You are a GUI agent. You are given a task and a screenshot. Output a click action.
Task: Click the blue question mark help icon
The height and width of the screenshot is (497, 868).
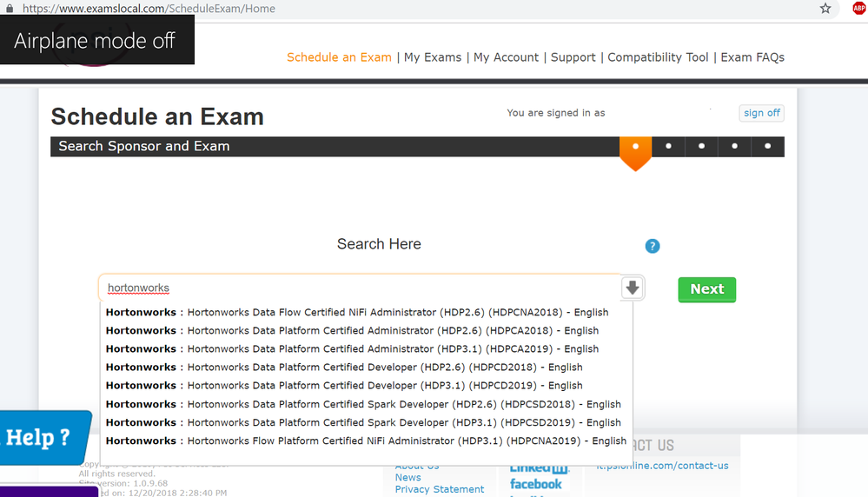tap(653, 246)
